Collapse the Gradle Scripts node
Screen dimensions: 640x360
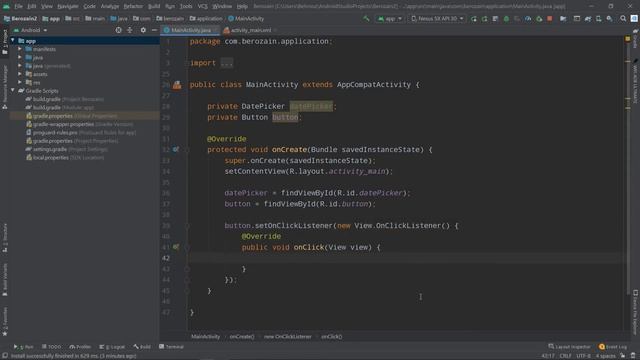tap(13, 91)
